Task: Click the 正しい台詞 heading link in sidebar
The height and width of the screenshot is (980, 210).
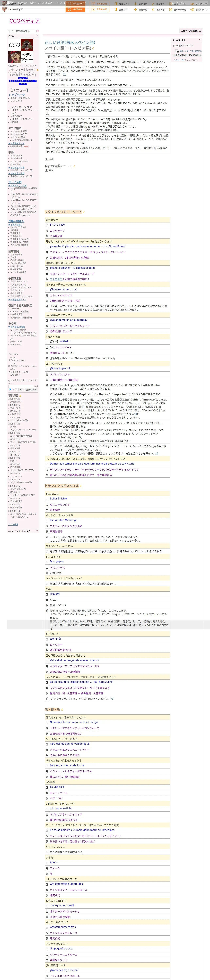Action: click(15, 182)
